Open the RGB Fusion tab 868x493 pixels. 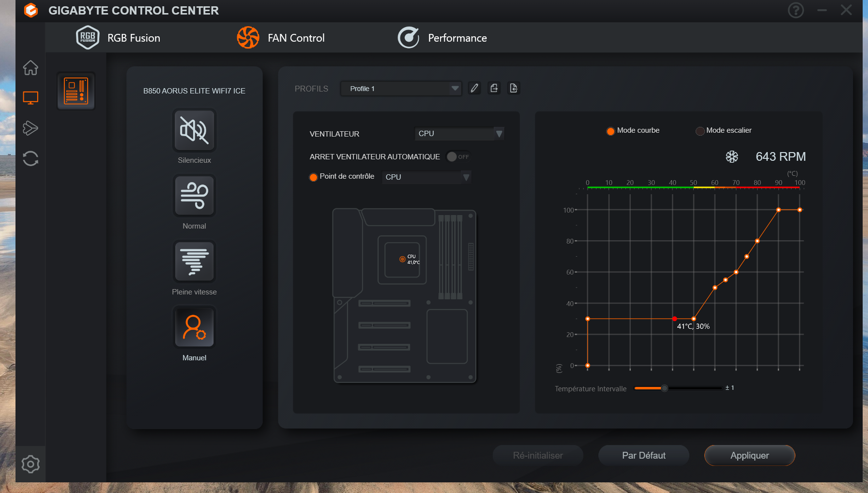(x=118, y=38)
